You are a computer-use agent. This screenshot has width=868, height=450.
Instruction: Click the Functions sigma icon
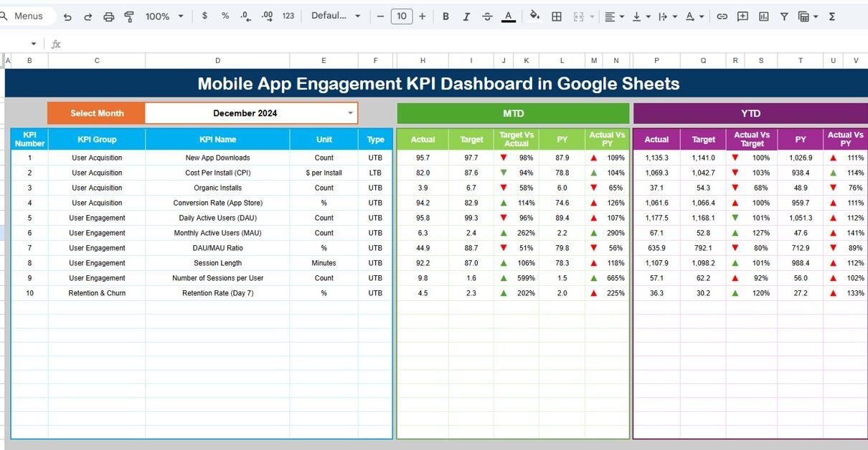tap(832, 16)
